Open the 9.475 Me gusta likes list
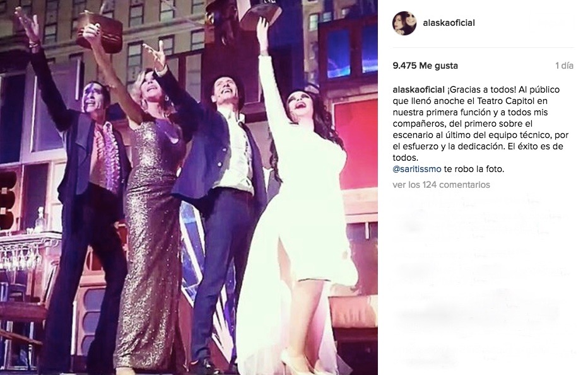The width and height of the screenshot is (588, 375). click(x=425, y=66)
